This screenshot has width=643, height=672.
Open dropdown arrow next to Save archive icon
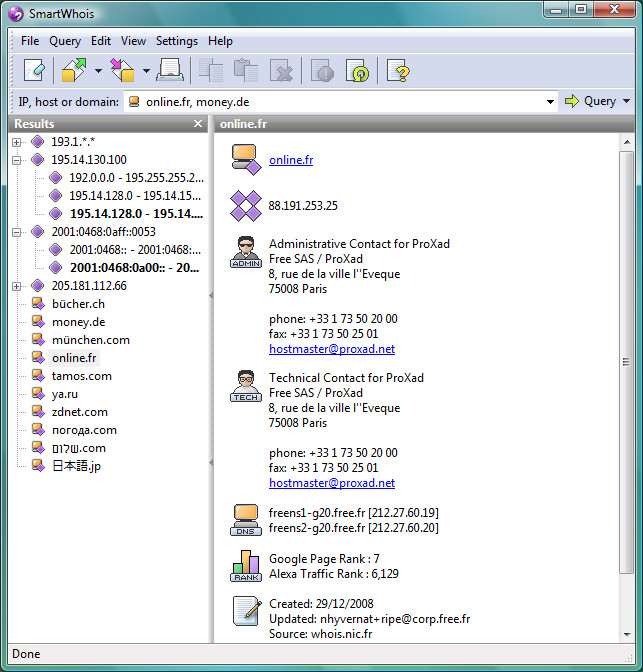tap(146, 71)
